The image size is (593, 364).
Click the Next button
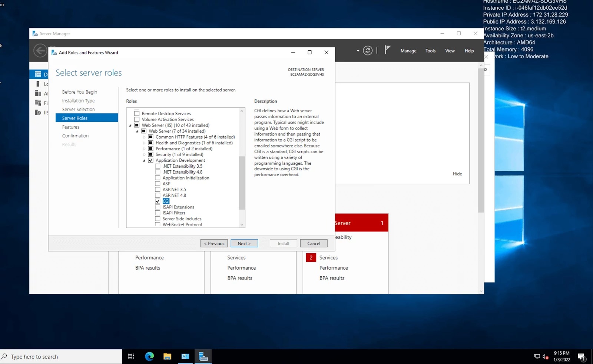[244, 243]
